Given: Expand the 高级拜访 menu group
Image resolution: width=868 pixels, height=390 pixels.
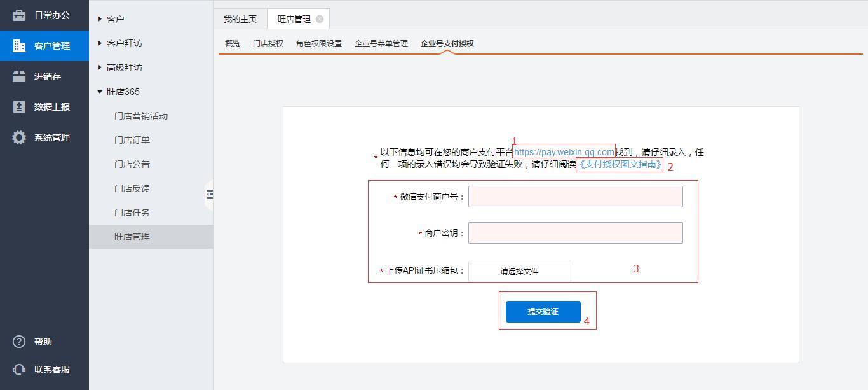Looking at the screenshot, I should click(x=100, y=67).
